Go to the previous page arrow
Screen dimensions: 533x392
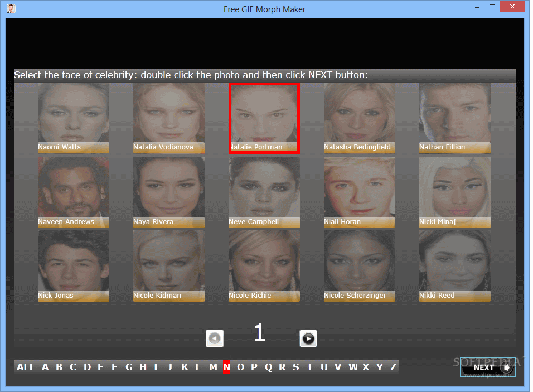click(x=215, y=338)
